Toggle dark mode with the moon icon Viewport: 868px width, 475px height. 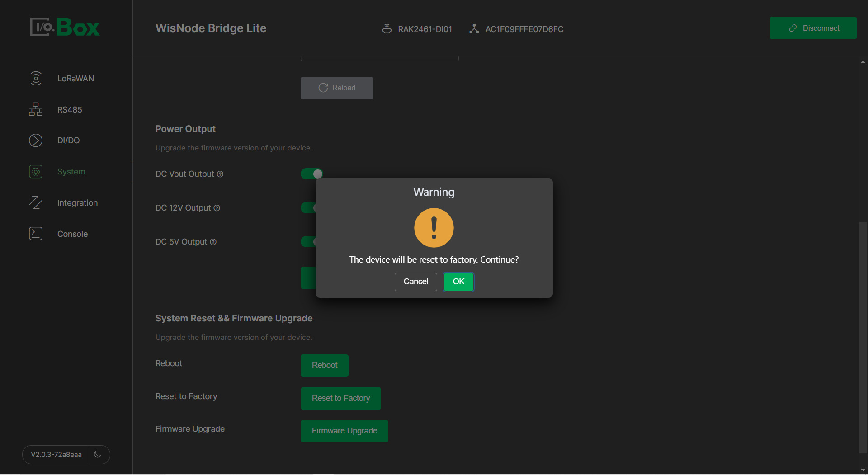coord(98,454)
